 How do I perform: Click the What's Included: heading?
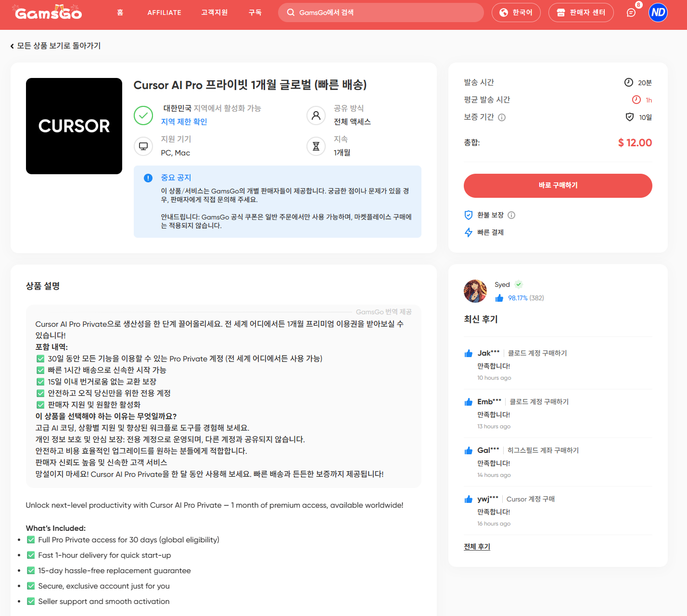point(56,528)
